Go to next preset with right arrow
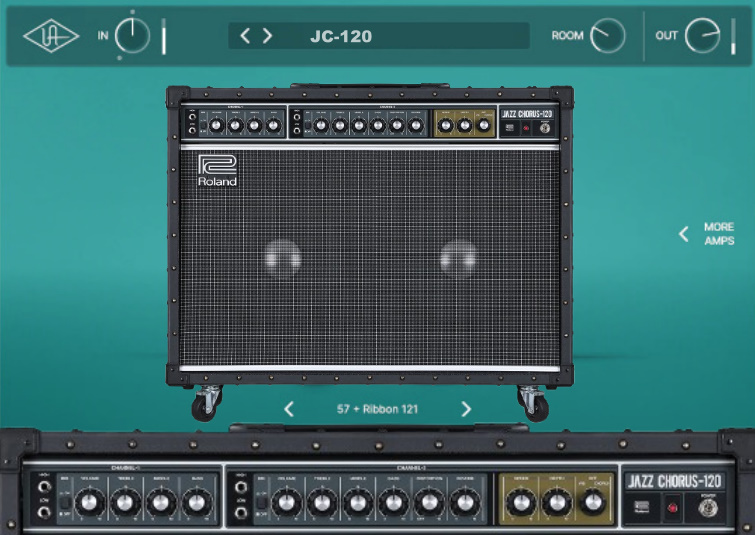This screenshot has width=755, height=535. pos(267,37)
